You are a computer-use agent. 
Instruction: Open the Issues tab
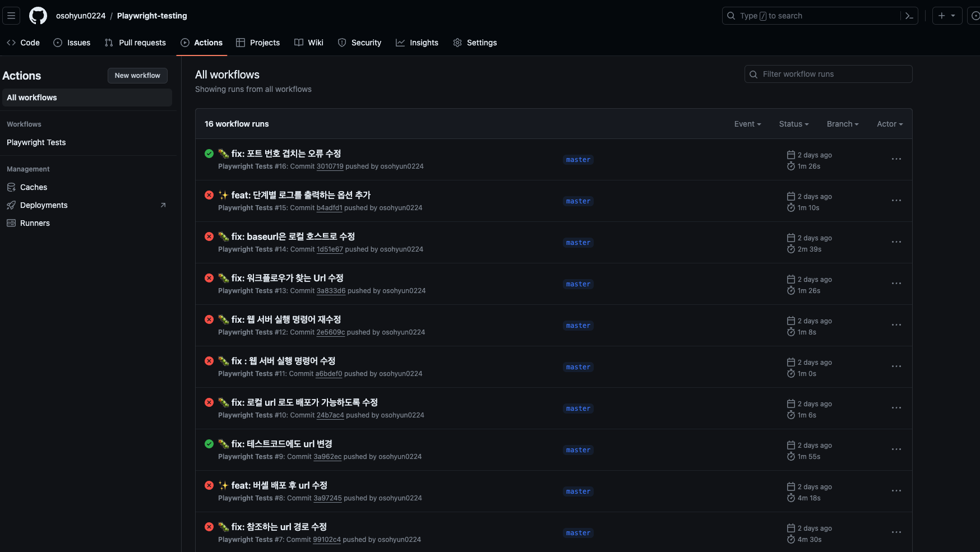coord(72,43)
